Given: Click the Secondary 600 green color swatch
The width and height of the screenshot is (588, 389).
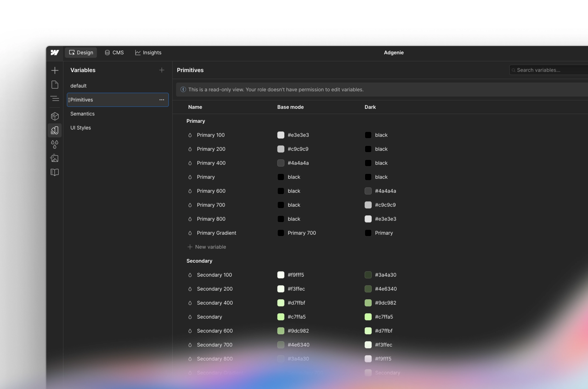Looking at the screenshot, I should click(x=280, y=331).
